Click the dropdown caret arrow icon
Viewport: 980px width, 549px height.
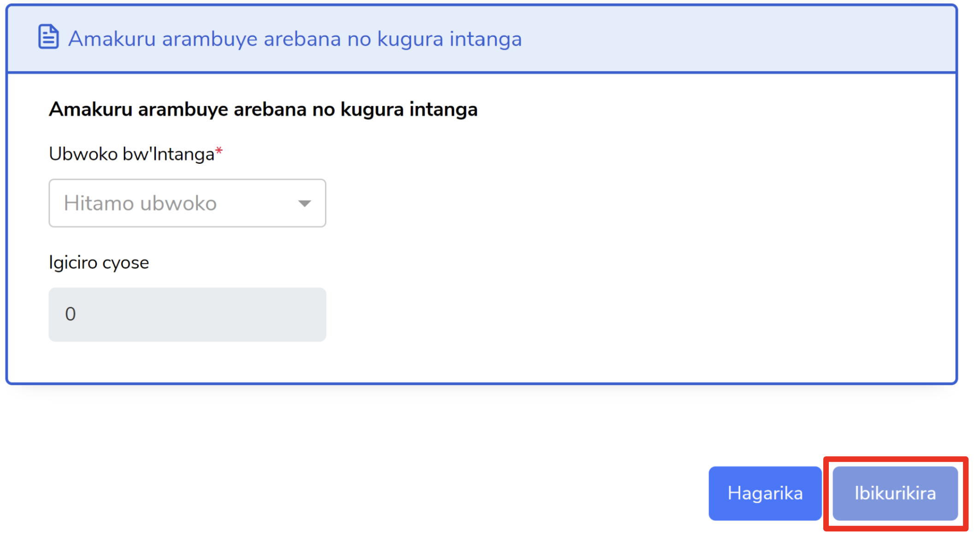coord(304,203)
